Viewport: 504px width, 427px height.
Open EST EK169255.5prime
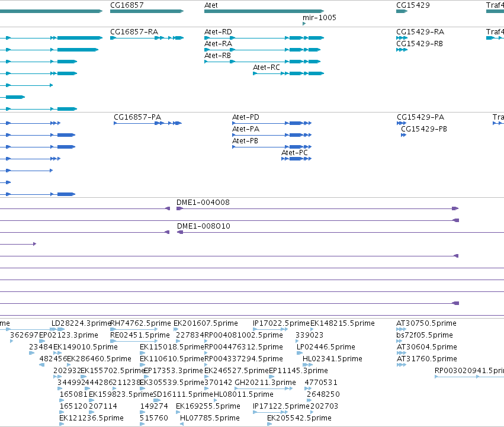tap(208, 406)
